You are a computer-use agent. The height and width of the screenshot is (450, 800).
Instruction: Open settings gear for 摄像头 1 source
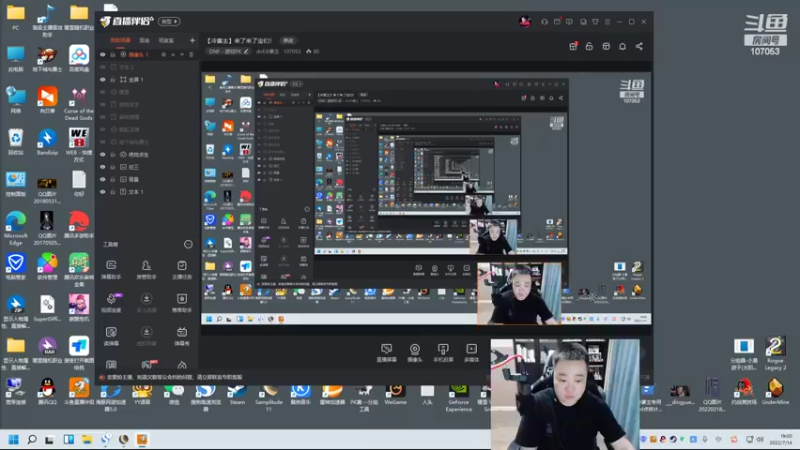(164, 55)
